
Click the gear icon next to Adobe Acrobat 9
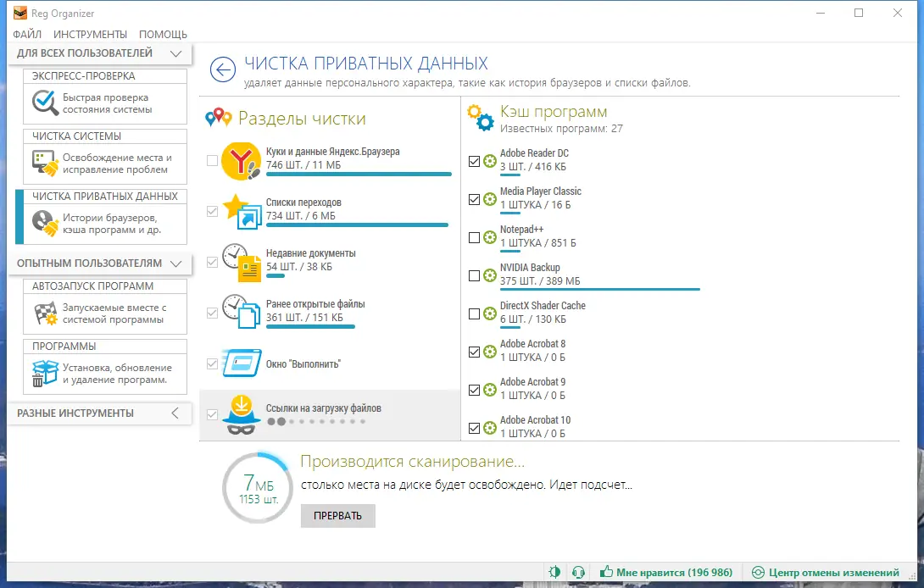pyautogui.click(x=490, y=390)
